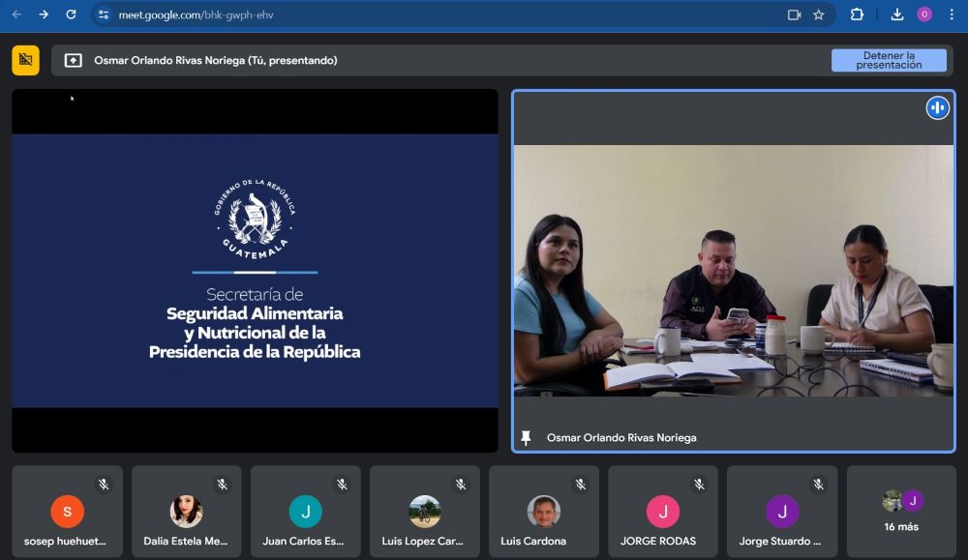Go back with the browser back arrow
This screenshot has width=968, height=560.
(x=16, y=15)
